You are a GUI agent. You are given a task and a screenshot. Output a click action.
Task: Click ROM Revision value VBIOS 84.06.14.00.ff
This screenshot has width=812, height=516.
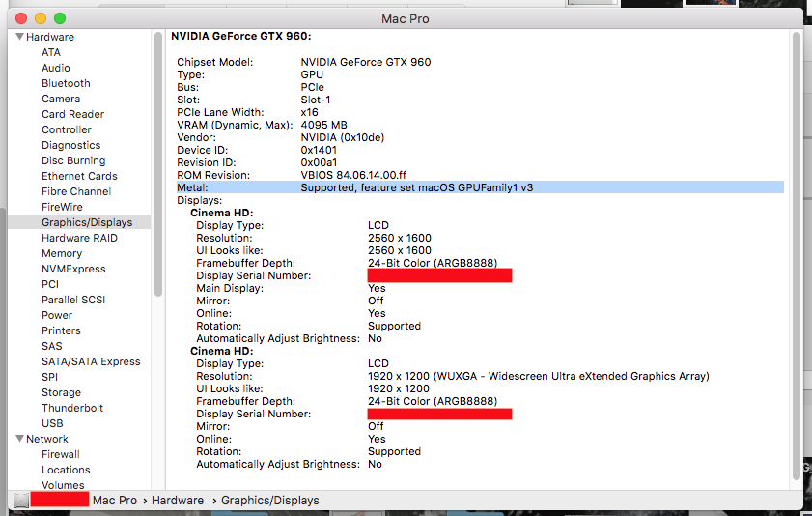[353, 175]
